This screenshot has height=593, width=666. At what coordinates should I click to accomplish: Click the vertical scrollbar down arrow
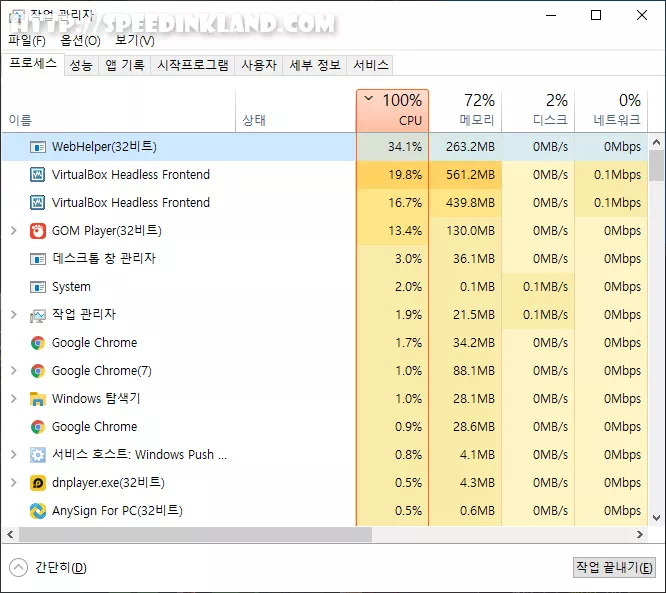(x=657, y=518)
